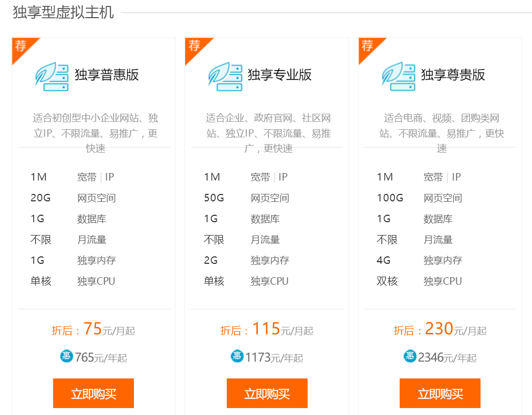Click the 50G 网页空间 spec row

coord(247,198)
